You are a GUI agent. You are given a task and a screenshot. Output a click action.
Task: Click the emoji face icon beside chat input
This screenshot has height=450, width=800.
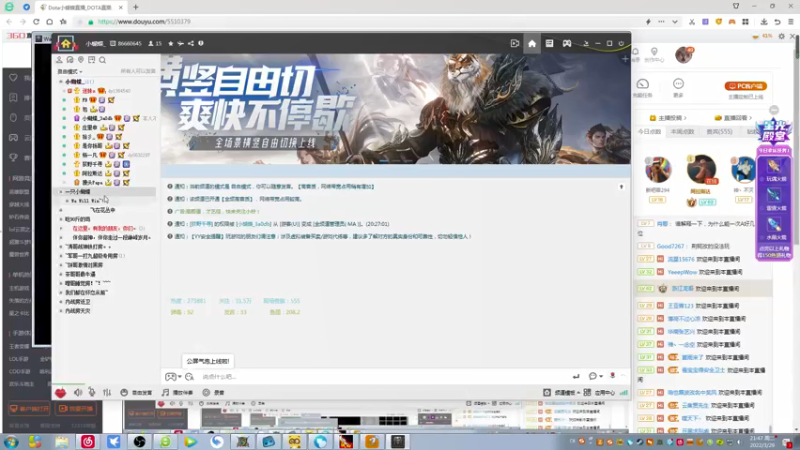click(189, 377)
